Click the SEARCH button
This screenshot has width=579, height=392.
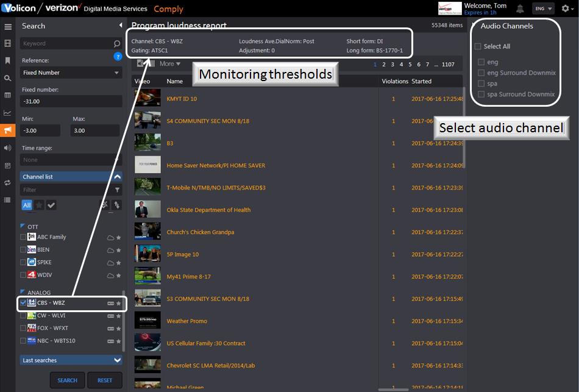point(68,380)
